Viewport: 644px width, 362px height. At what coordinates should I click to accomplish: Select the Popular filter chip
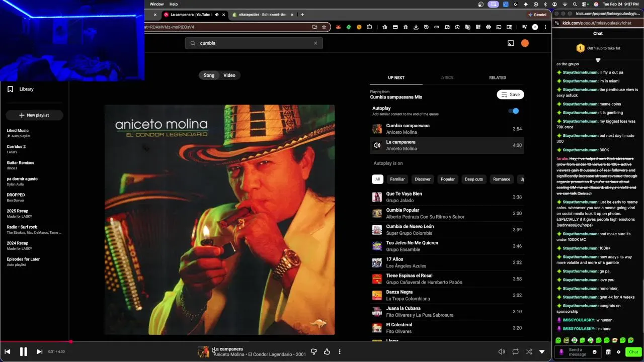(x=448, y=179)
